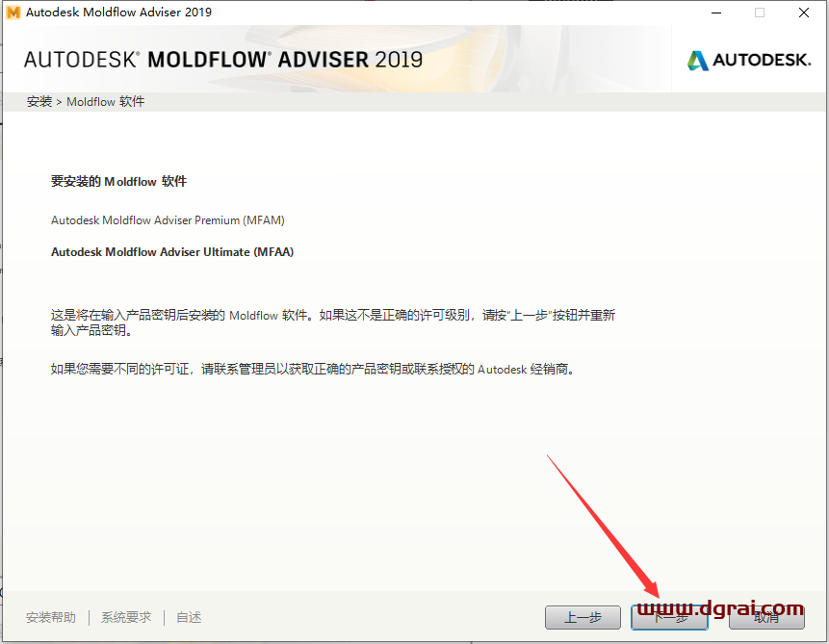
Task: Click the Moldflow M icon in title bar
Action: (13, 13)
